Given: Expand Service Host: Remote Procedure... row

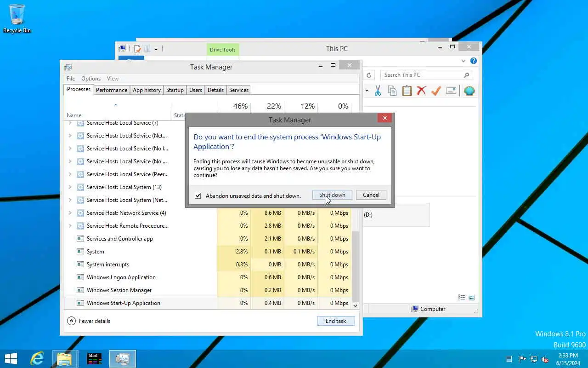Looking at the screenshot, I should [70, 226].
